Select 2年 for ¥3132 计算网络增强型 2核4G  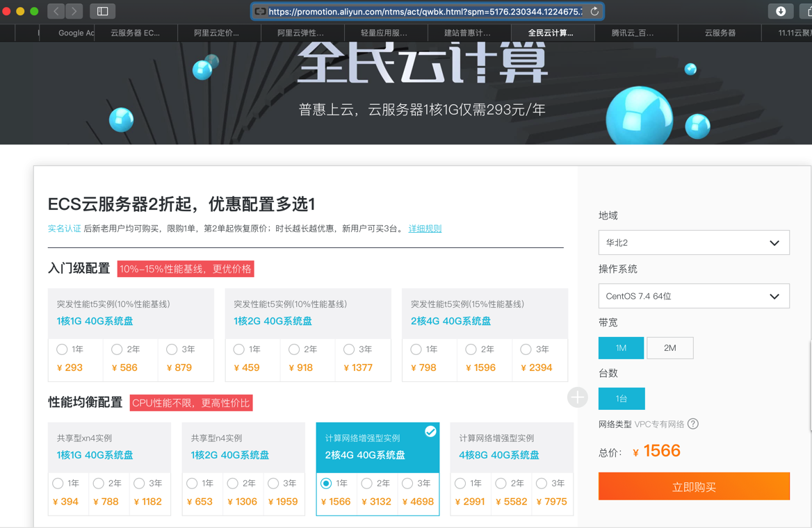click(366, 483)
